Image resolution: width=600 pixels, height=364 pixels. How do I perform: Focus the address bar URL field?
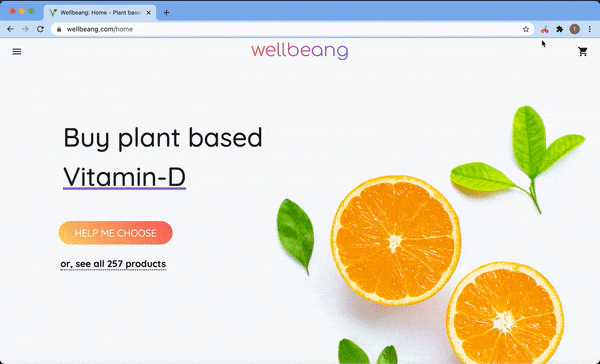point(293,29)
